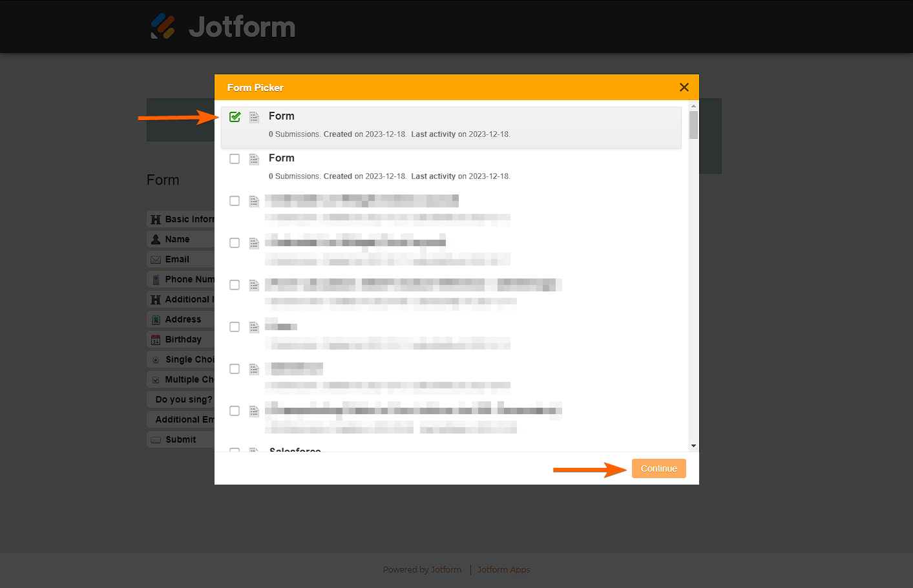The image size is (913, 588).
Task: Click the button icon next to Submit
Action: pyautogui.click(x=156, y=440)
